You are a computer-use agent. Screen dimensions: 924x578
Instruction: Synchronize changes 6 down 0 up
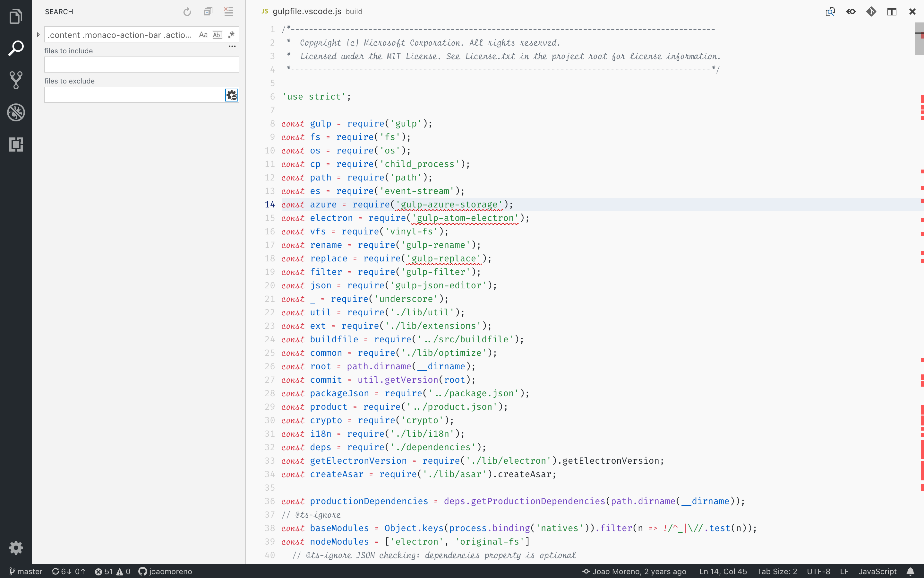tap(69, 571)
